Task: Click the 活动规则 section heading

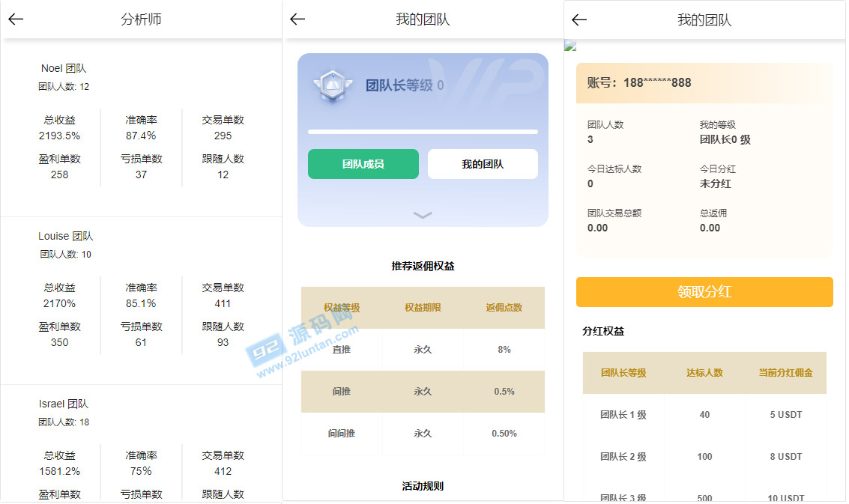Action: click(423, 486)
